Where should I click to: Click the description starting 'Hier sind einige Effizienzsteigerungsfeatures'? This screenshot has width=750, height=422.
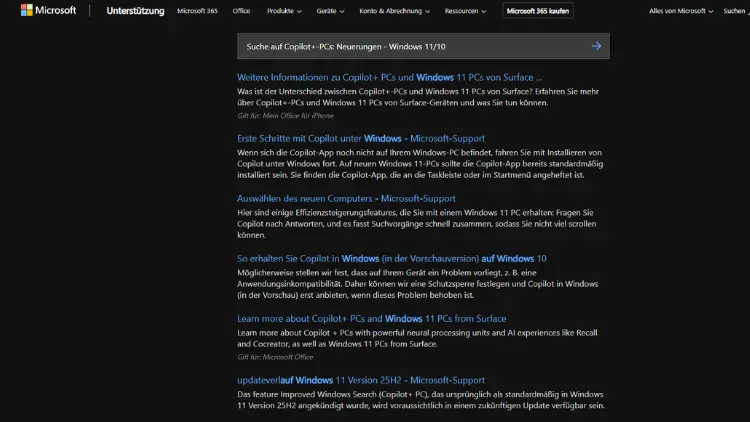tap(417, 223)
